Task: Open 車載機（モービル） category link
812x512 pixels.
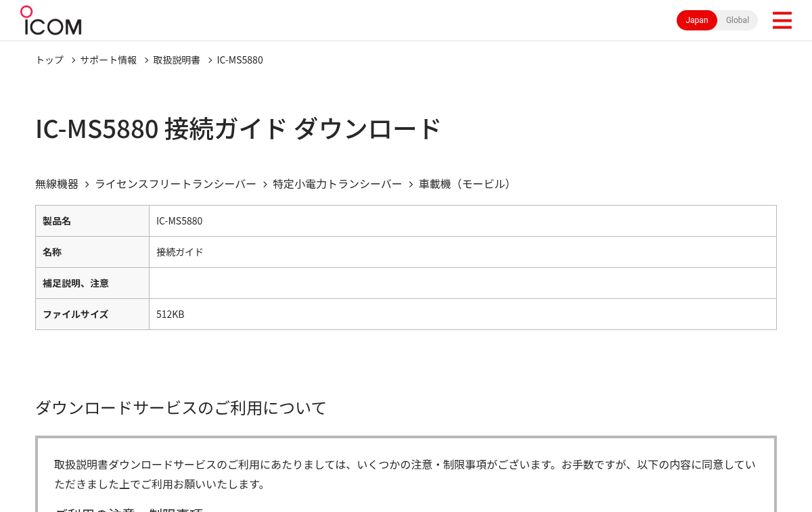Action: (466, 184)
